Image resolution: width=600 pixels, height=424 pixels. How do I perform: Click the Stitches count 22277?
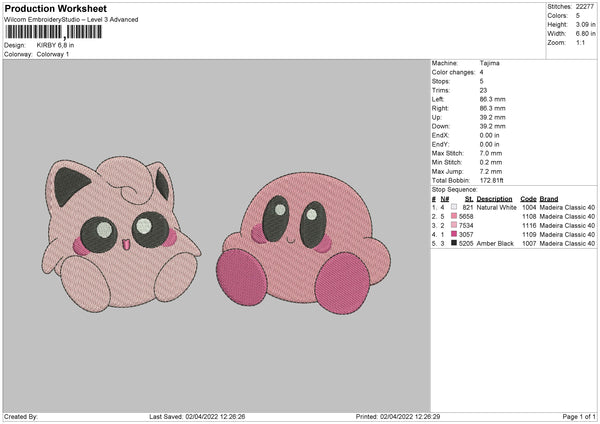point(586,6)
